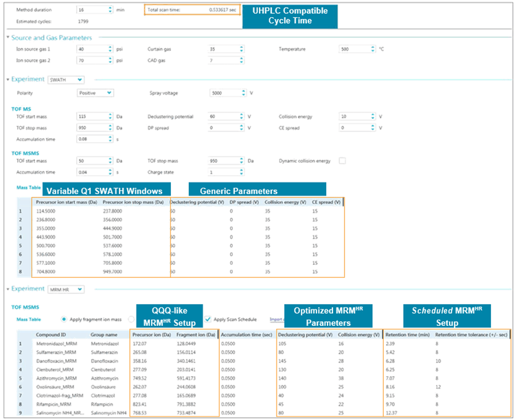515x420 pixels.
Task: Collapse the SWATH Experiment section
Action: 8,80
